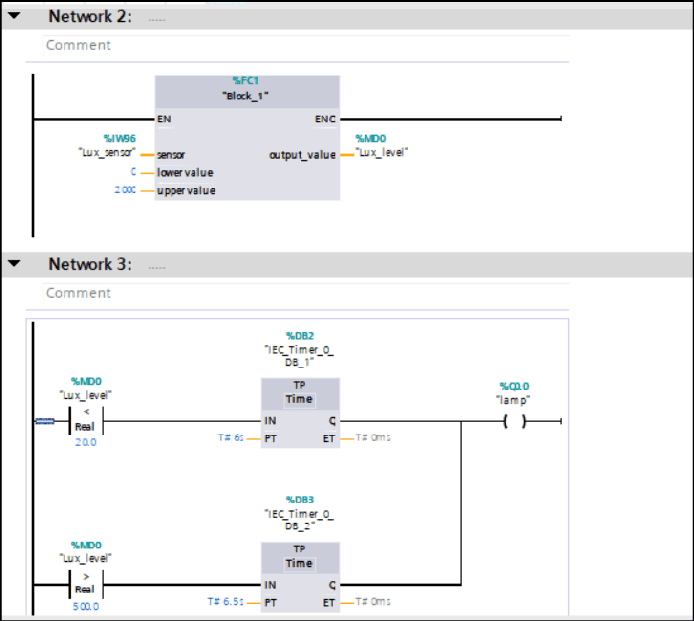
Task: Click the T# 6s preset time value
Action: (231, 438)
